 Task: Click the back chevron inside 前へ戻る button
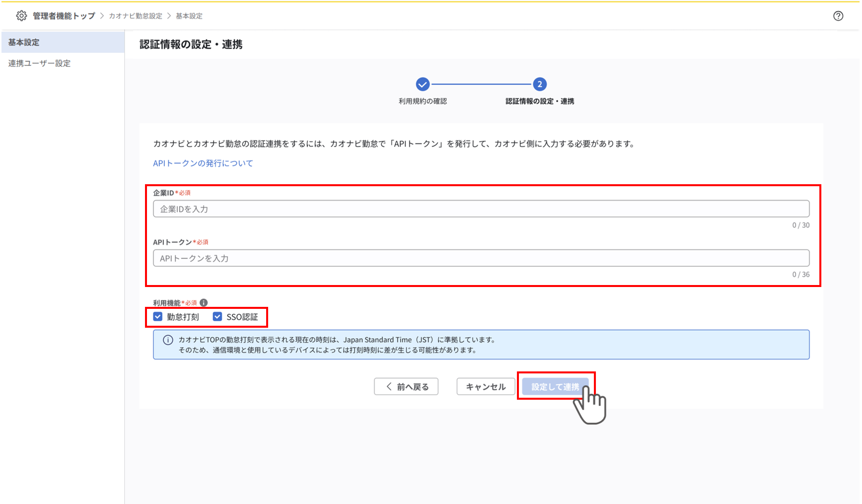(x=388, y=386)
